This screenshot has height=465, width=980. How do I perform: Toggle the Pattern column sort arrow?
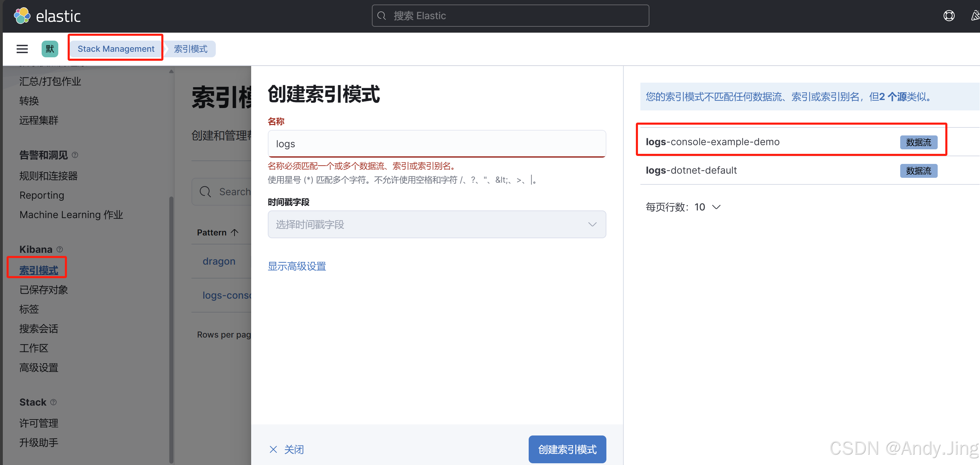(x=235, y=232)
